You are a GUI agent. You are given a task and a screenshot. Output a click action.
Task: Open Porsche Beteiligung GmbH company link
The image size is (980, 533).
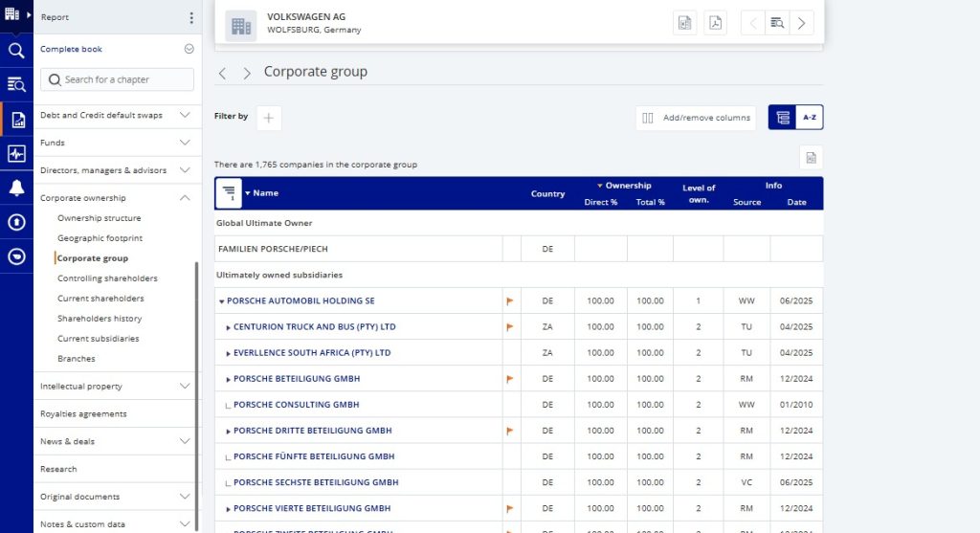tap(297, 379)
